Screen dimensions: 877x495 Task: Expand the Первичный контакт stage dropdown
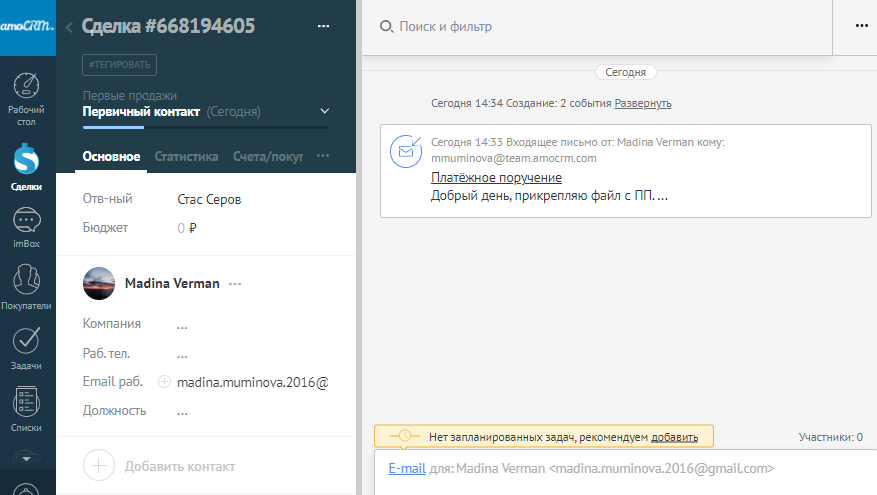pyautogui.click(x=324, y=111)
